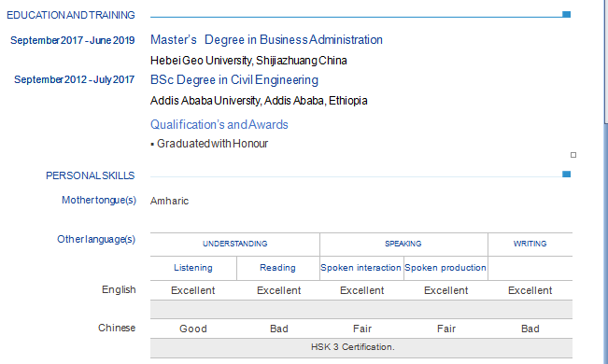Click the Chinese listening cell reading Good
608x364 pixels.
tap(193, 329)
